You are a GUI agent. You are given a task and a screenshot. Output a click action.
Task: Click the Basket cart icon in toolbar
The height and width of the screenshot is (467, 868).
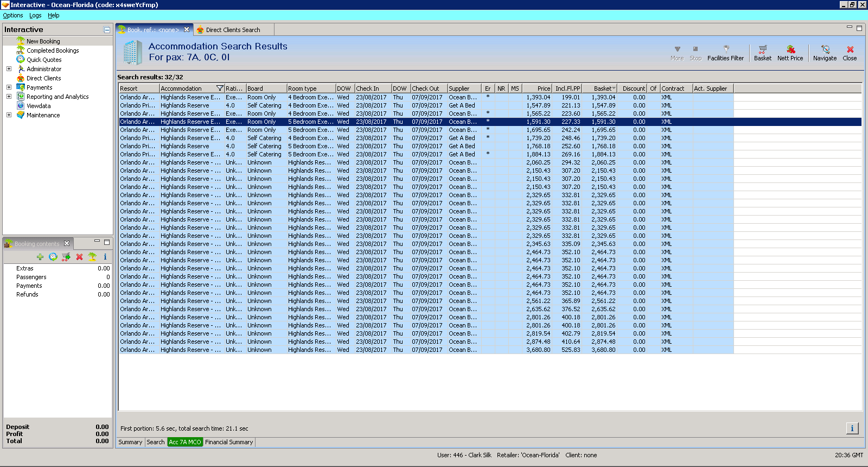(762, 52)
